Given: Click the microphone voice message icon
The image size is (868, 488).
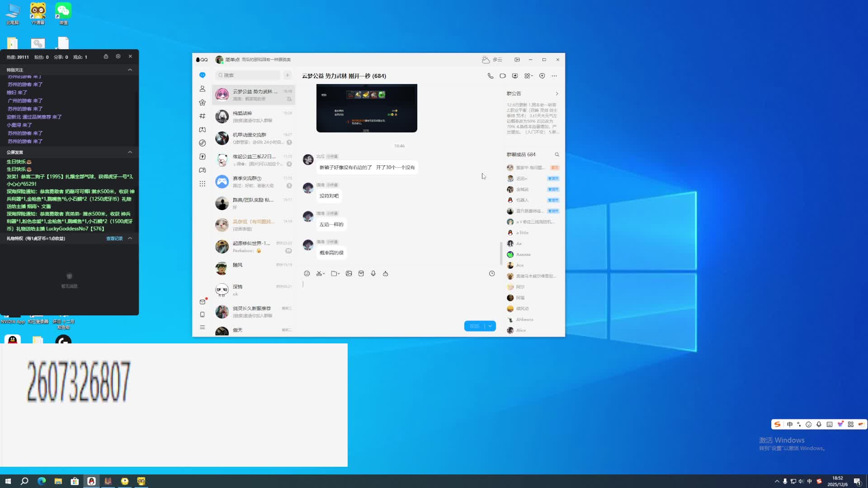Looking at the screenshot, I should [x=373, y=273].
